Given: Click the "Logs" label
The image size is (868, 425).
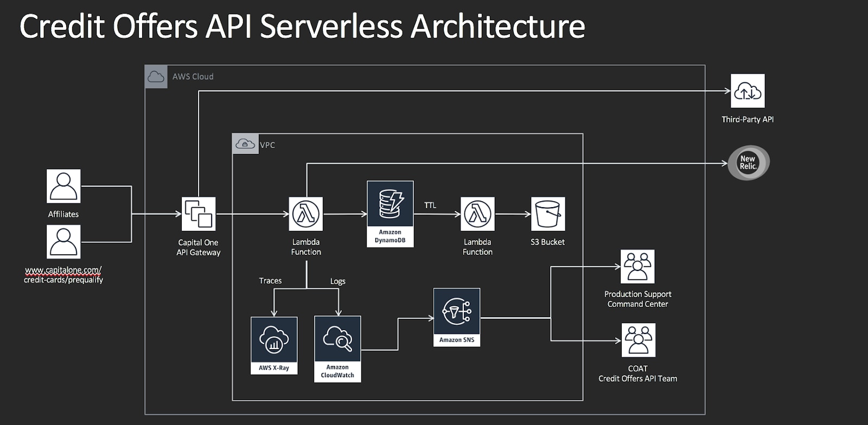Looking at the screenshot, I should [338, 281].
